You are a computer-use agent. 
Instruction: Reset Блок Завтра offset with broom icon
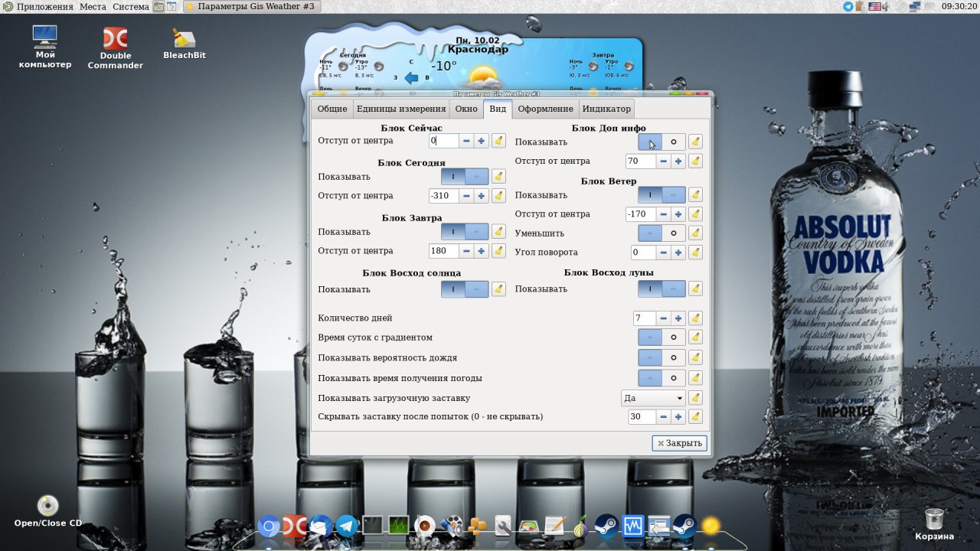coord(498,251)
